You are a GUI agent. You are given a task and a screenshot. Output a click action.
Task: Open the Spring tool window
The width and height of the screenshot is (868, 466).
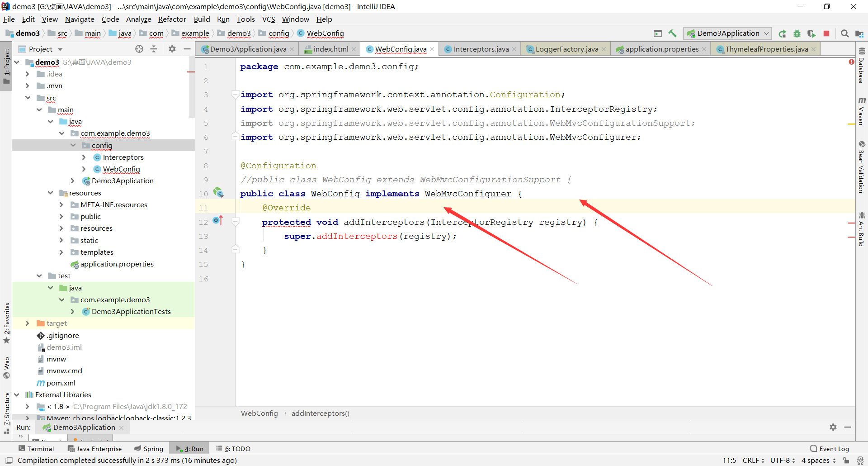pyautogui.click(x=149, y=448)
